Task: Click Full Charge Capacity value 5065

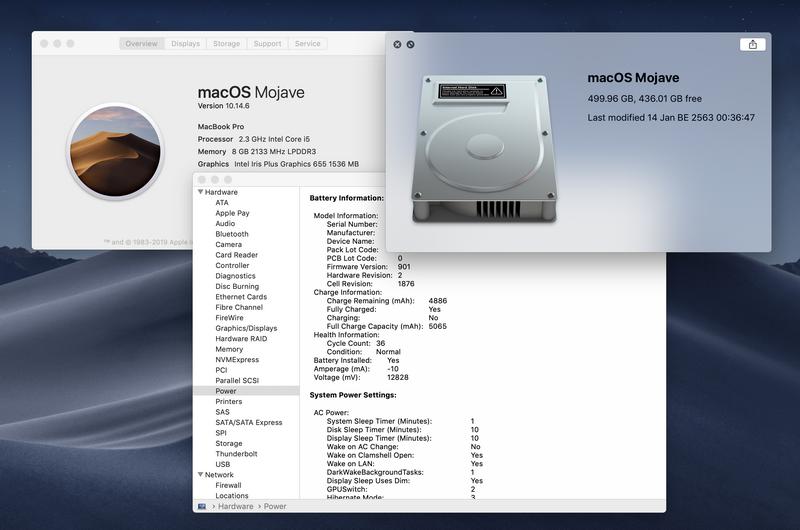Action: click(x=438, y=326)
